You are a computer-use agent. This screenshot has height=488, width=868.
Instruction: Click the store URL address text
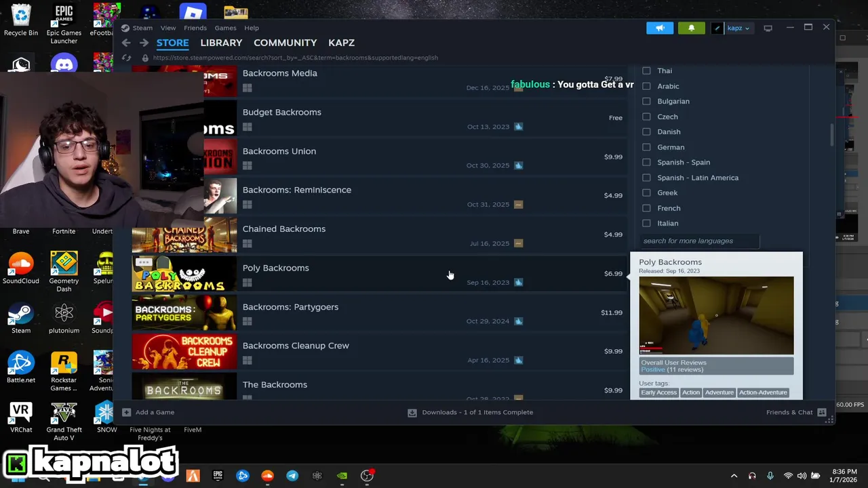[x=296, y=58]
